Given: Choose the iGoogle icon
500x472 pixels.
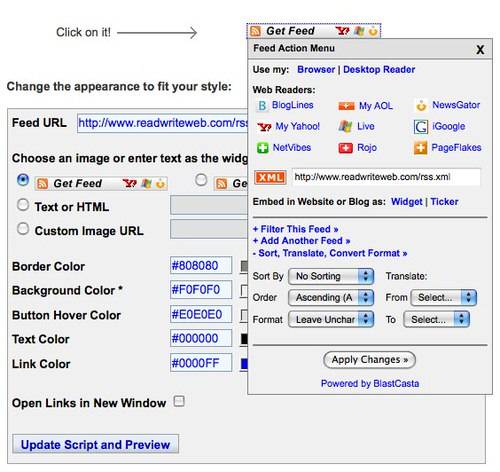Looking at the screenshot, I should pos(421,127).
